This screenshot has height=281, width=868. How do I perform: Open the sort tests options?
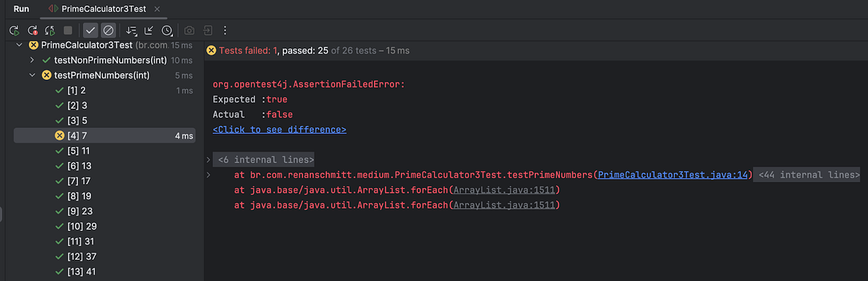[131, 30]
